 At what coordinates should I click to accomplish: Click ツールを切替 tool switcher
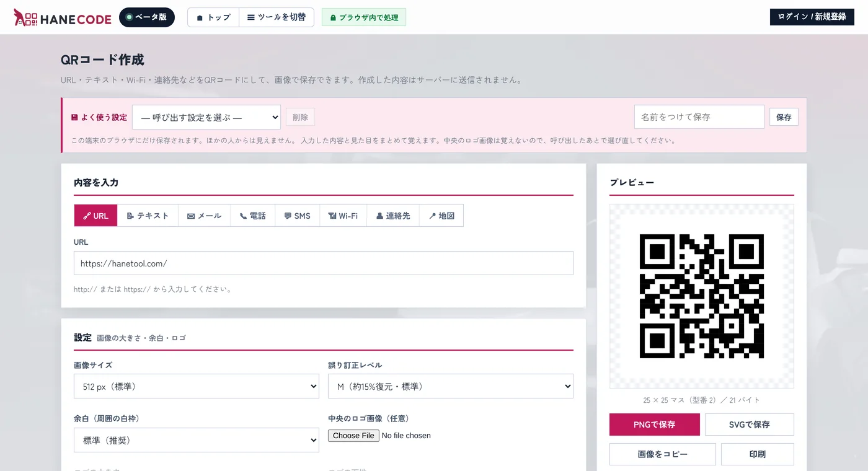tap(277, 17)
